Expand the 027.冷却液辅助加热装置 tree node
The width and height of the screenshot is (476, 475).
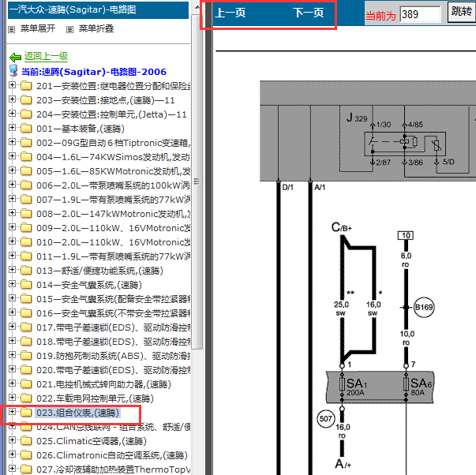click(12, 469)
